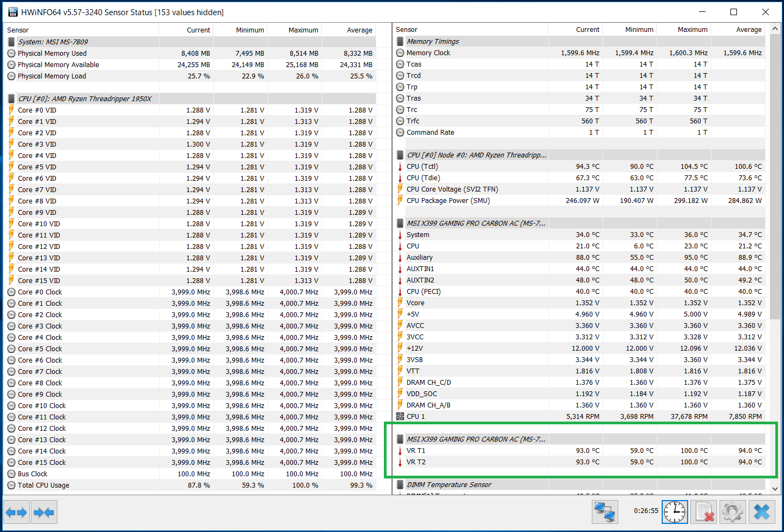Click the thermometer icon for VR T1
This screenshot has width=784, height=532.
(x=400, y=451)
